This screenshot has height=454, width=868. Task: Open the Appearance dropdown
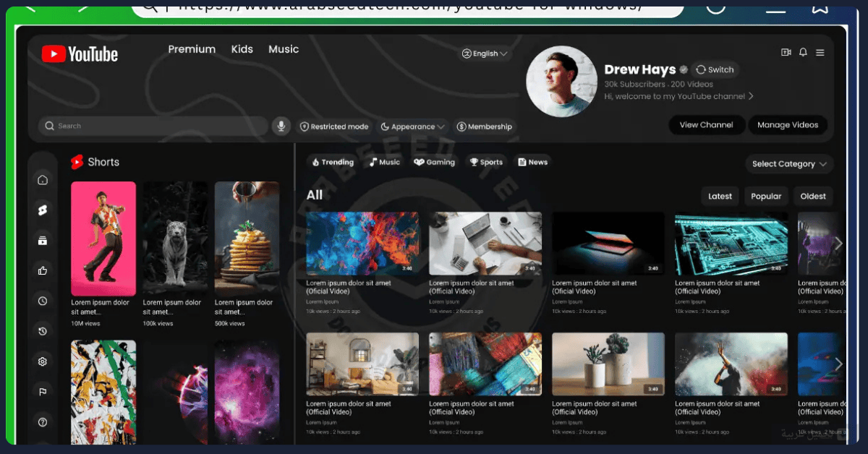pyautogui.click(x=413, y=127)
